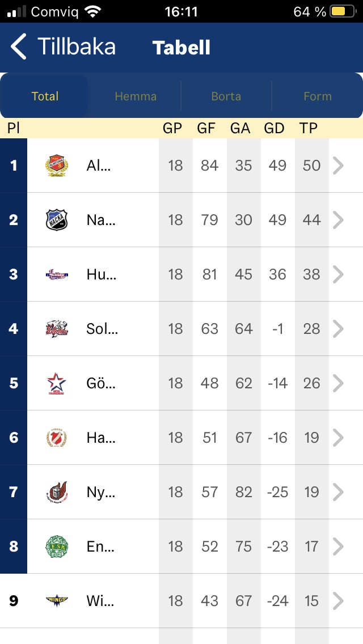This screenshot has width=363, height=644.
Task: Expand row 1 with its chevron
Action: pos(339,166)
